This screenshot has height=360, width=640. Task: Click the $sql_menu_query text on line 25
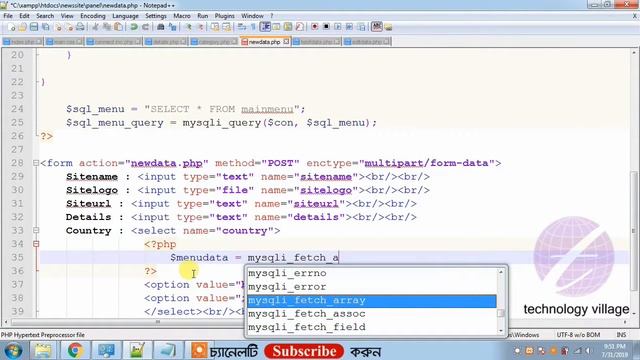click(x=115, y=122)
